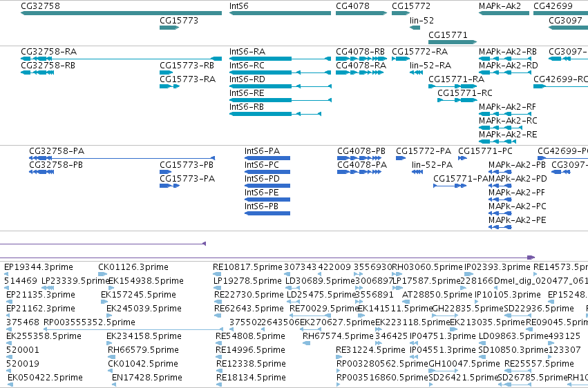
Task: Select the CG4078 gene feature
Action: [361, 13]
